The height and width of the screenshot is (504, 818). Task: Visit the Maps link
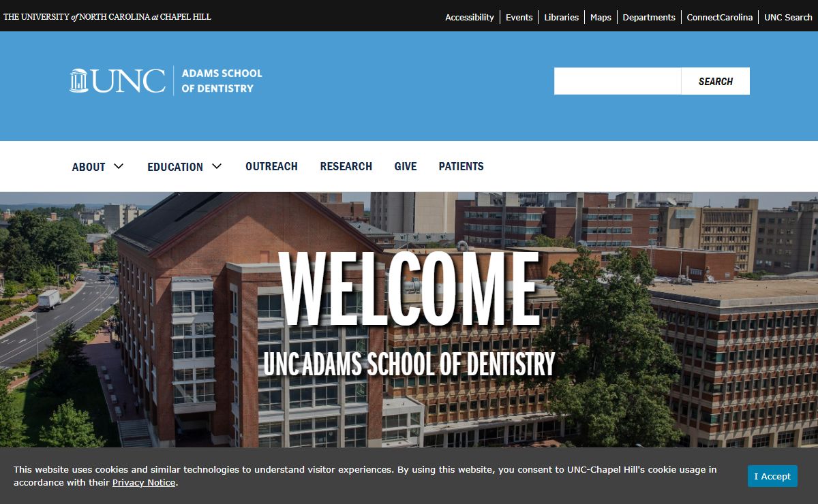pyautogui.click(x=601, y=17)
